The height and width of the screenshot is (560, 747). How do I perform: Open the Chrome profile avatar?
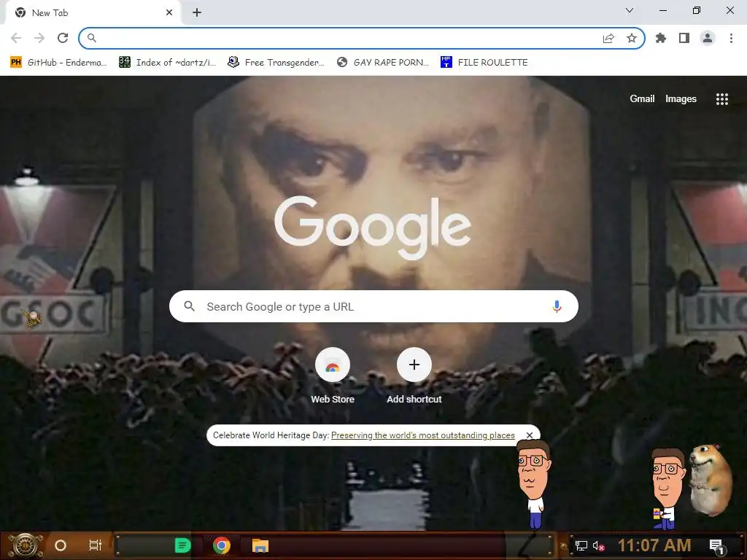click(x=708, y=38)
